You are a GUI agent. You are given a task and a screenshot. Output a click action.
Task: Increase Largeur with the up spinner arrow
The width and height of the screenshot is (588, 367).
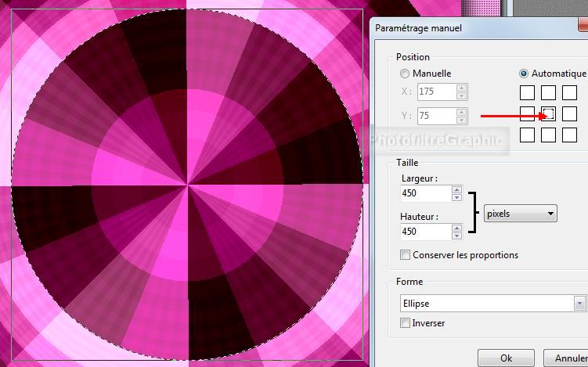tap(457, 189)
